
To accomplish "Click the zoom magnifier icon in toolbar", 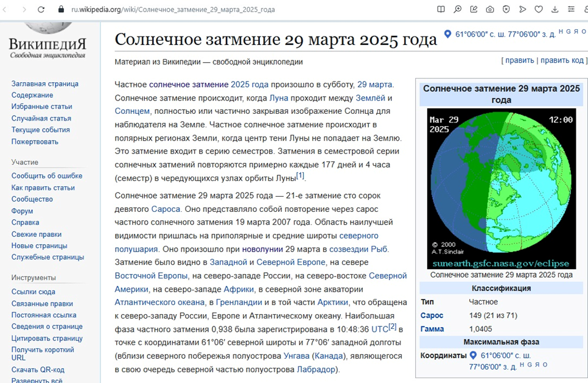I will 458,9.
